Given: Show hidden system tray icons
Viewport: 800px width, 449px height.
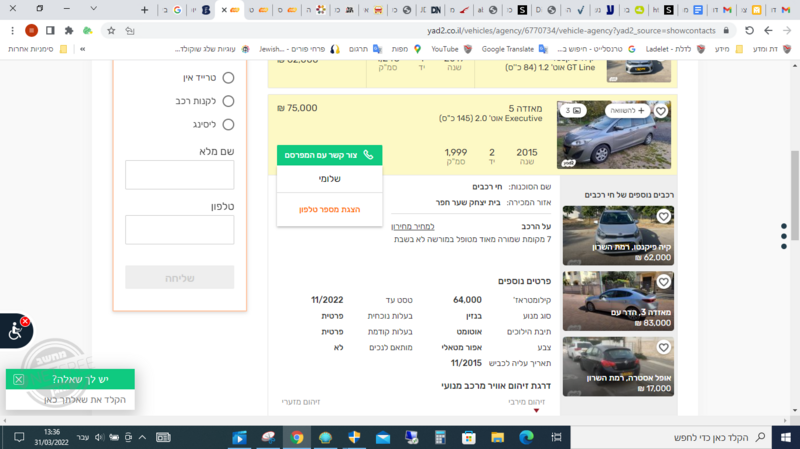Looking at the screenshot, I should (x=142, y=437).
